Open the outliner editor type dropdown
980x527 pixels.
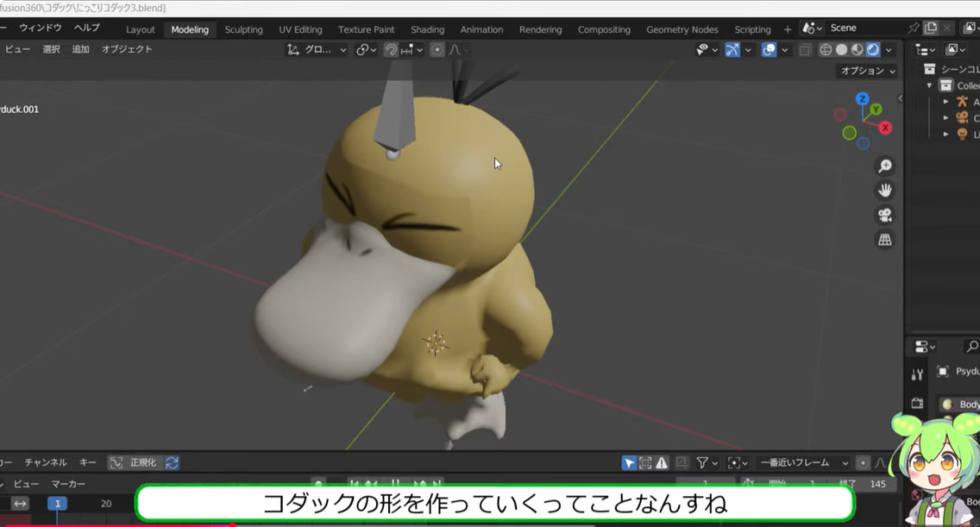tap(925, 50)
